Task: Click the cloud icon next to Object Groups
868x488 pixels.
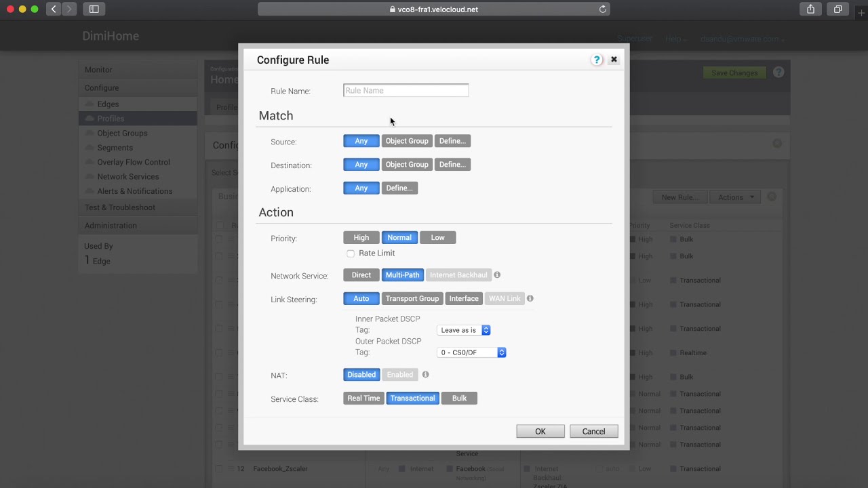Action: pyautogui.click(x=90, y=134)
